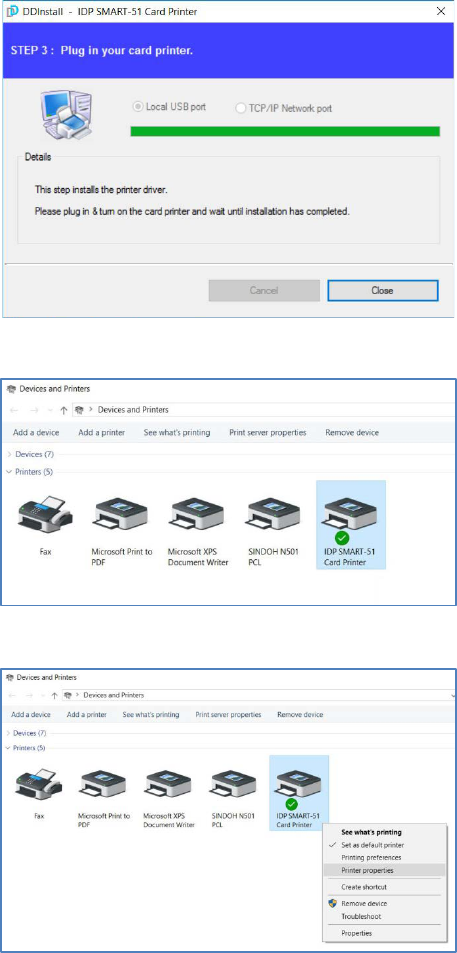Click the printer-and-computer illustration in installer
This screenshot has width=457, height=953.
pyautogui.click(x=68, y=114)
